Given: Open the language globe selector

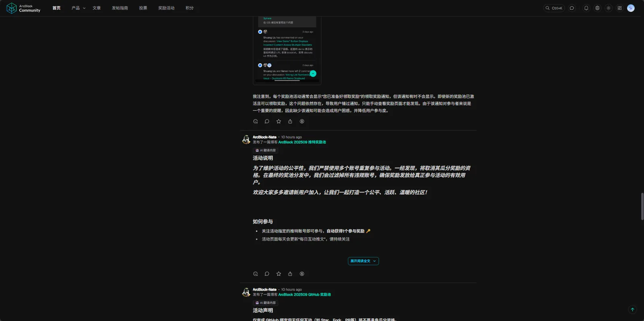Looking at the screenshot, I should 597,8.
